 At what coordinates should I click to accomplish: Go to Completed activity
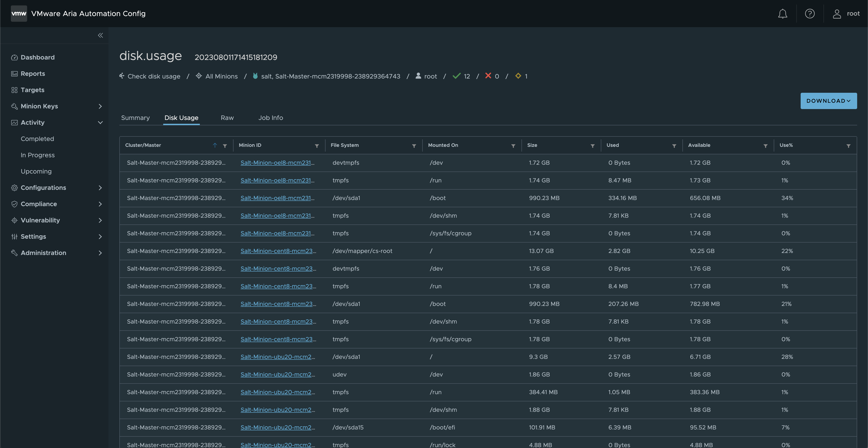coord(37,139)
